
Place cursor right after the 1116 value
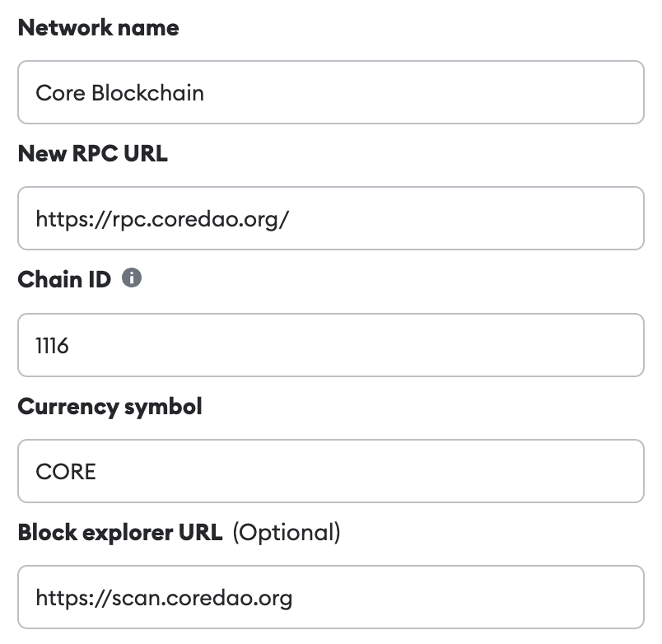(x=71, y=345)
